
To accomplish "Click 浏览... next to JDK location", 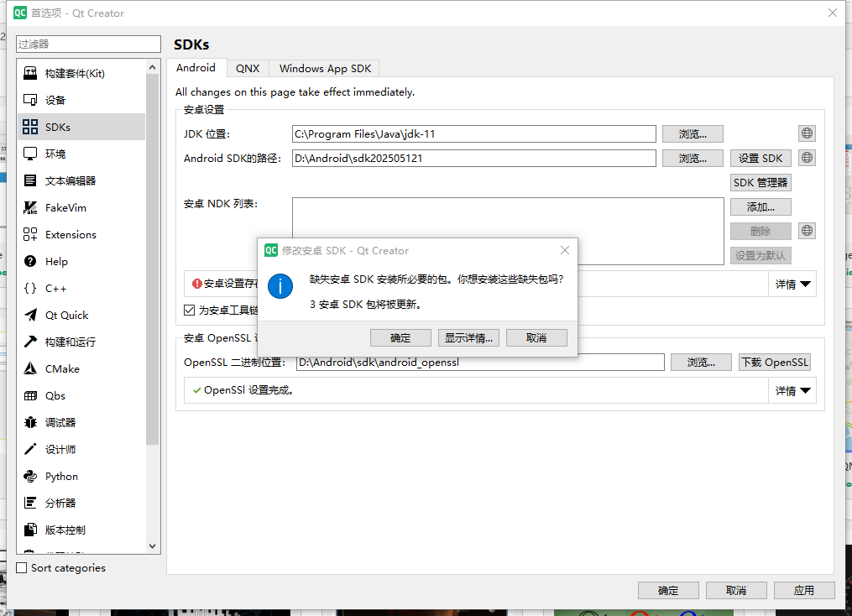I will (693, 133).
